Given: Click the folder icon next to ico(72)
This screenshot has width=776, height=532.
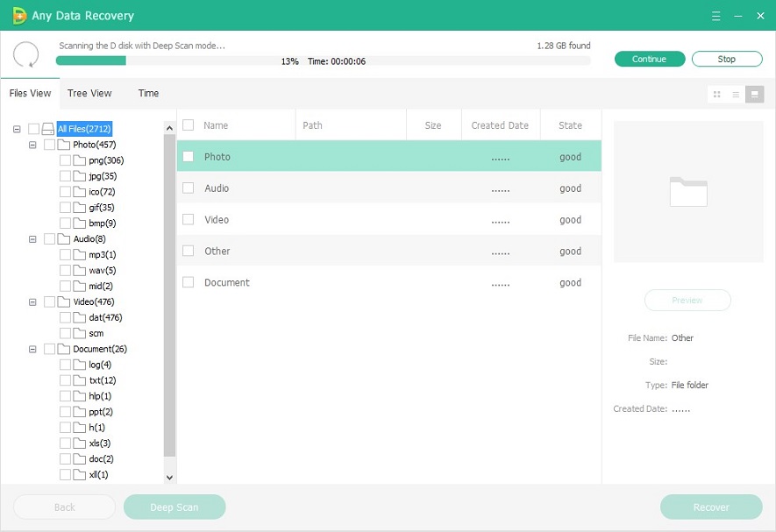Looking at the screenshot, I should pyautogui.click(x=79, y=192).
